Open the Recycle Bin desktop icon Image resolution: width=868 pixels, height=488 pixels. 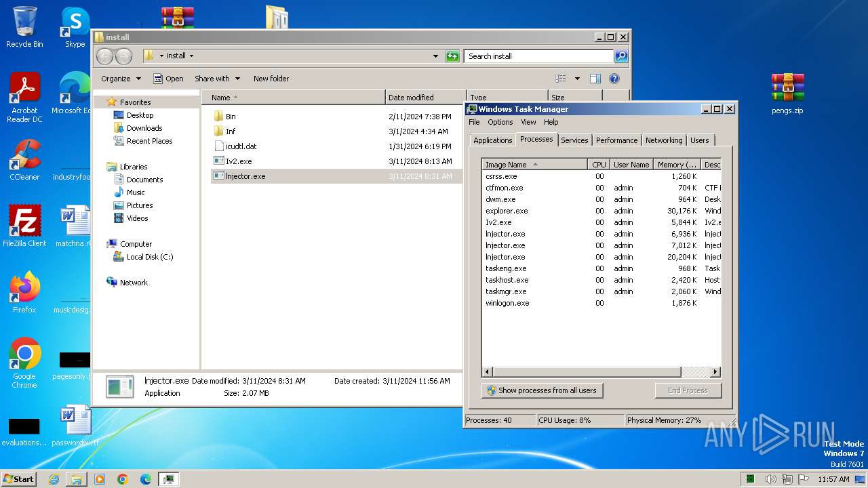point(24,27)
